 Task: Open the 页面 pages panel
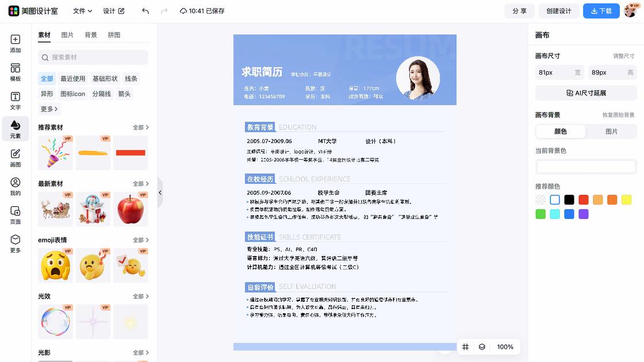pos(15,215)
